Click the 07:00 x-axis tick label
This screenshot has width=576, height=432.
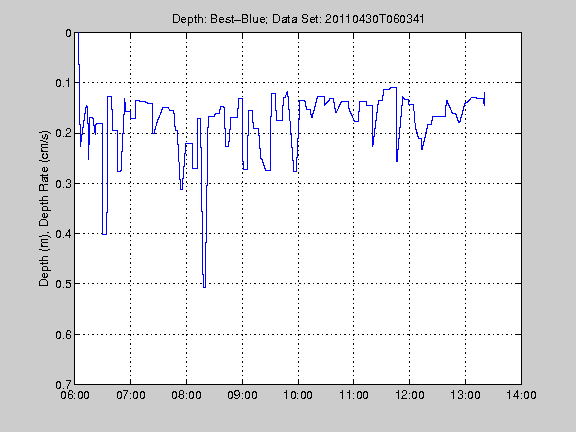point(130,395)
